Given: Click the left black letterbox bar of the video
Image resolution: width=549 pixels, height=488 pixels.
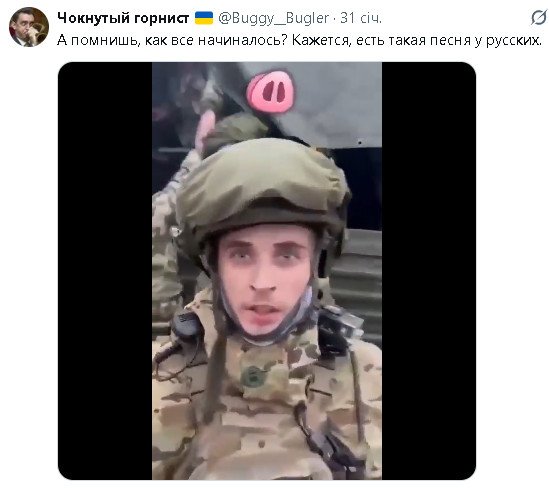Looking at the screenshot, I should coord(105,271).
